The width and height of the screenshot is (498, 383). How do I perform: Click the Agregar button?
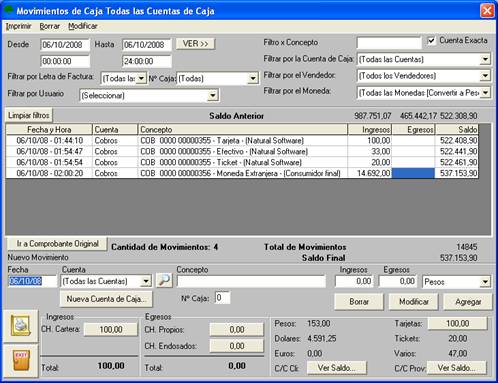tap(468, 302)
